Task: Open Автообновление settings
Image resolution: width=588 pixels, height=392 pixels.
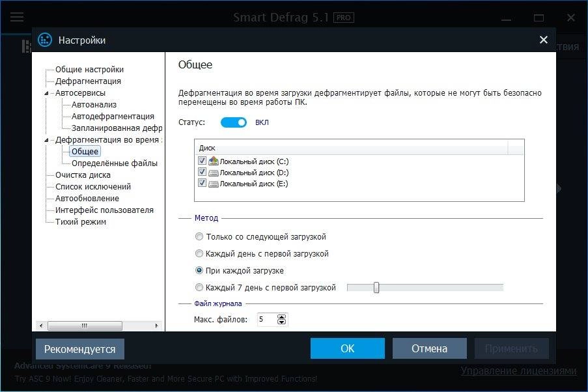Action: [x=87, y=198]
